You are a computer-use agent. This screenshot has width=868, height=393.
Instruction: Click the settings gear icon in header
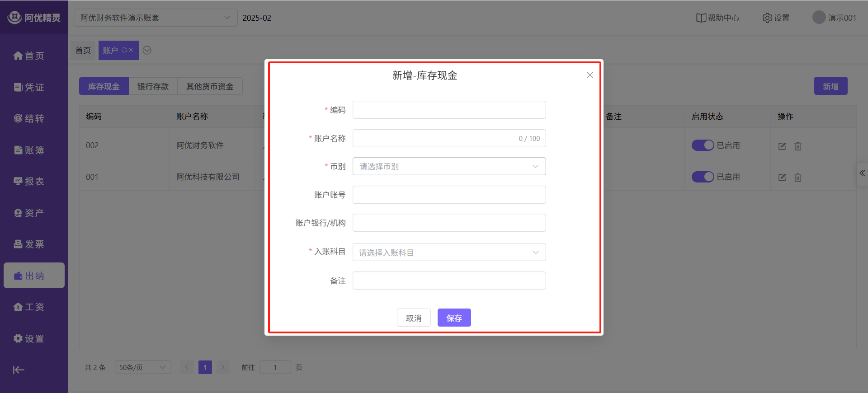tap(767, 18)
